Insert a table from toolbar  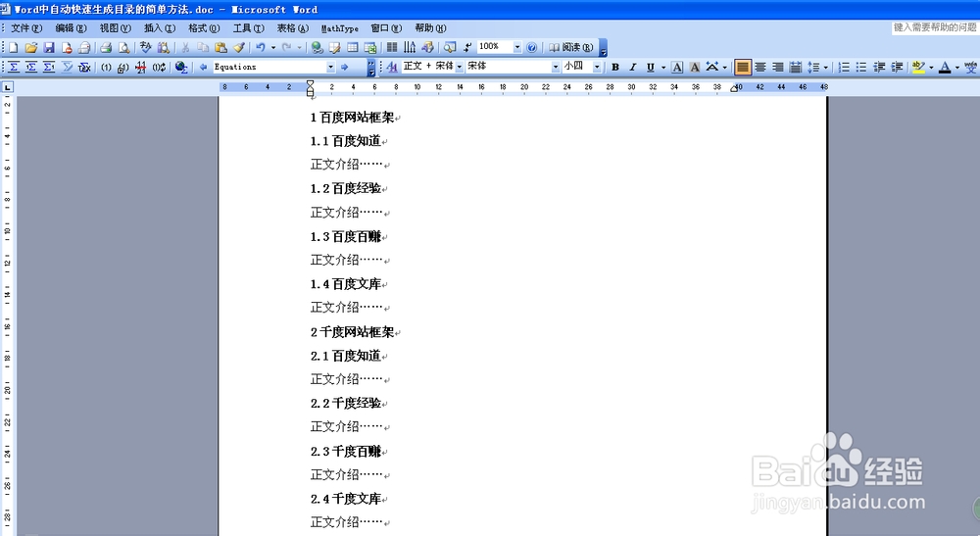(x=353, y=47)
